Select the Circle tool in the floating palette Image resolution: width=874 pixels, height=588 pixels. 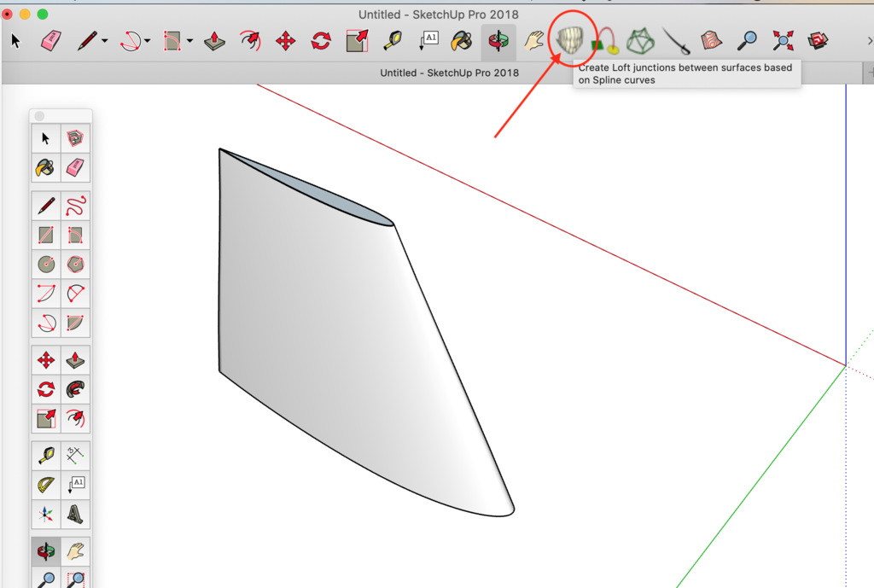click(46, 265)
